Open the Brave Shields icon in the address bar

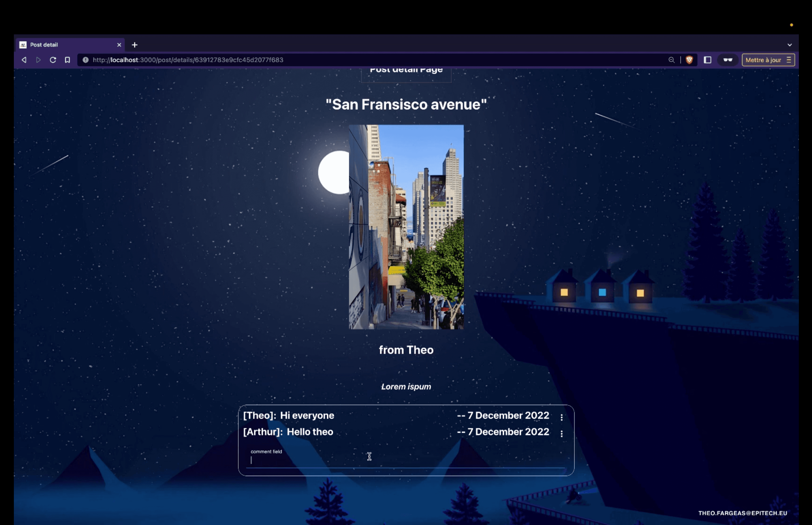pos(689,60)
